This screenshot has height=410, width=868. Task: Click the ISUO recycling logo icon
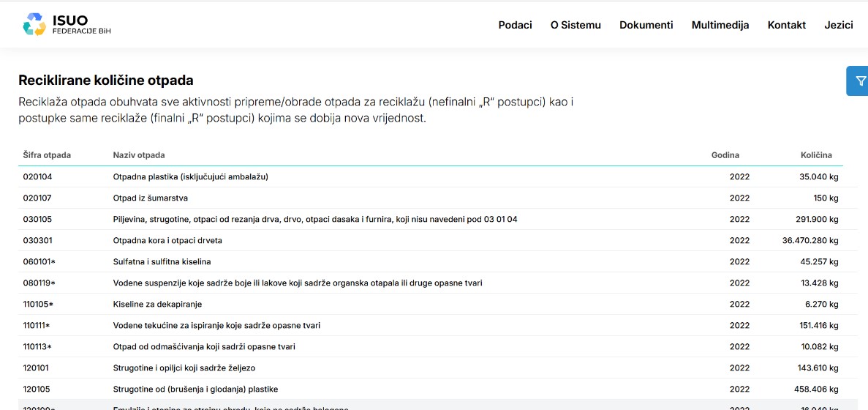tap(34, 25)
